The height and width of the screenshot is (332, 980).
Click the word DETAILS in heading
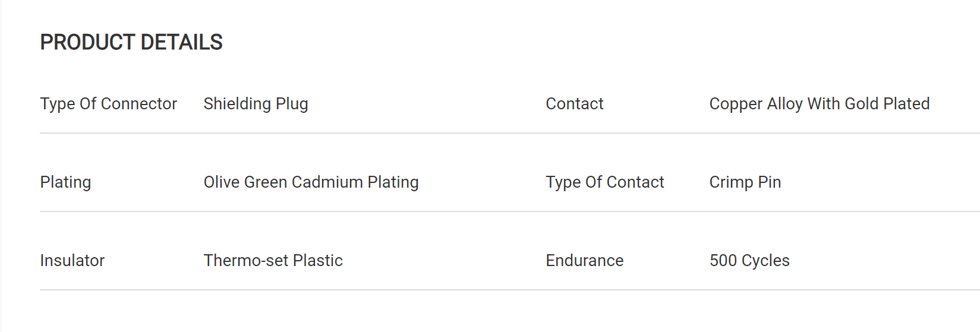(181, 42)
